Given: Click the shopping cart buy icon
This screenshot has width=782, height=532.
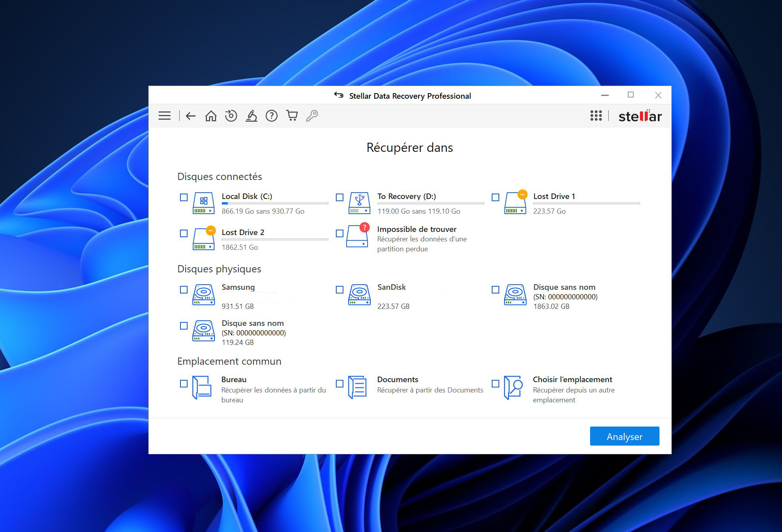Looking at the screenshot, I should [292, 116].
